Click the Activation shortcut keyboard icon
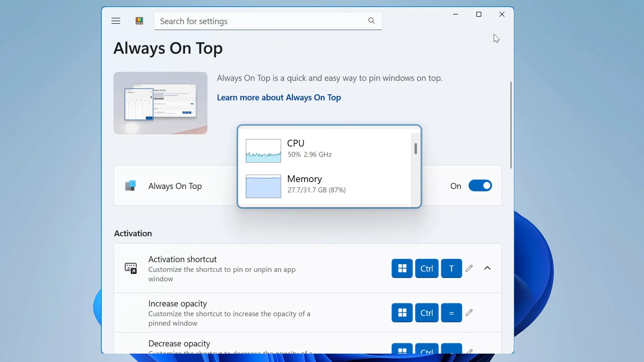The height and width of the screenshot is (362, 644). pyautogui.click(x=131, y=268)
